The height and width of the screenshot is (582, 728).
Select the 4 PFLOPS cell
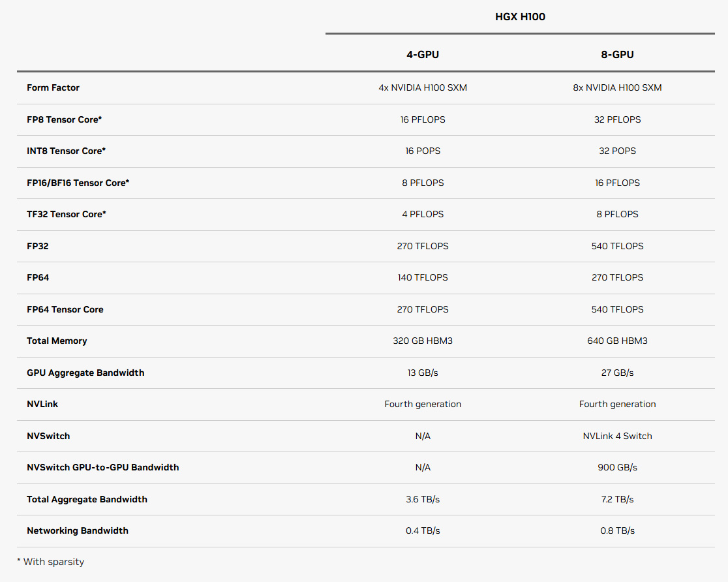[x=423, y=214]
